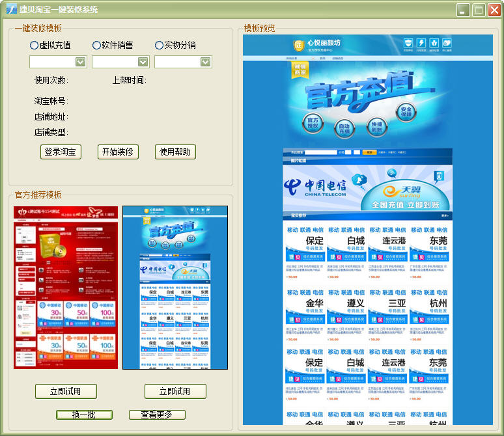Click the 店铺类型 label
Viewport: 504px width, 436px height.
click(51, 132)
